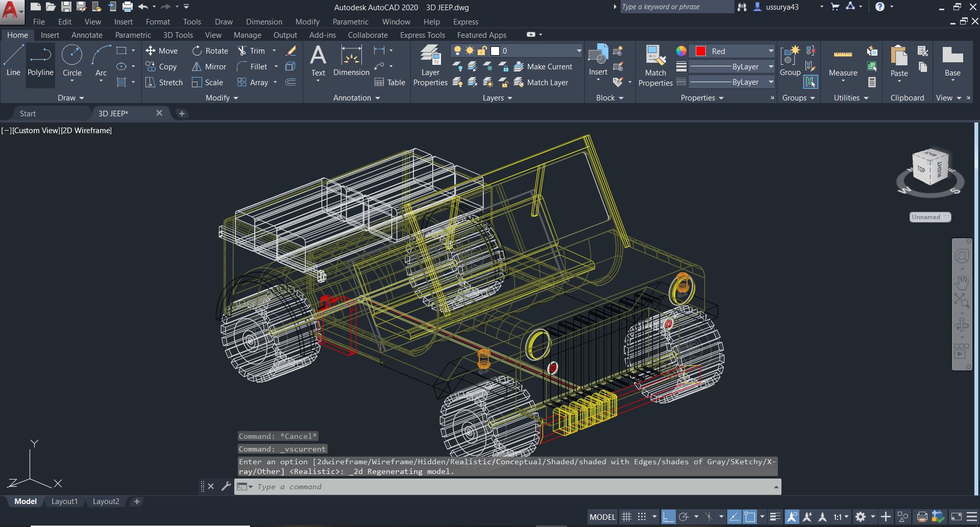Insert a Table

390,82
